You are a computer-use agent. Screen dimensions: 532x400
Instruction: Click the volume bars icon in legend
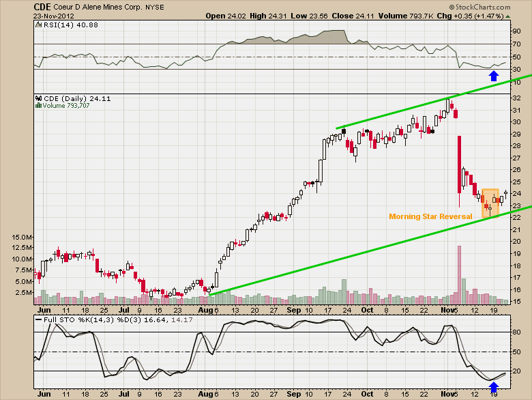pos(39,106)
